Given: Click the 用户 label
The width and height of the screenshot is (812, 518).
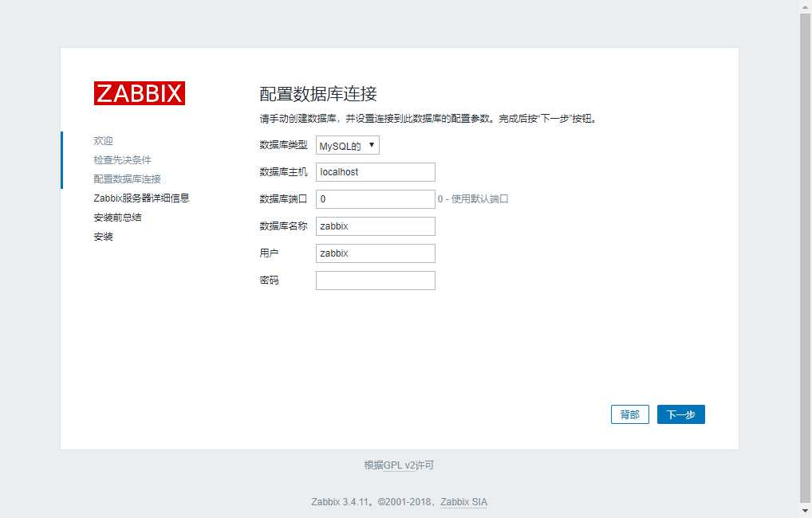Looking at the screenshot, I should point(269,253).
